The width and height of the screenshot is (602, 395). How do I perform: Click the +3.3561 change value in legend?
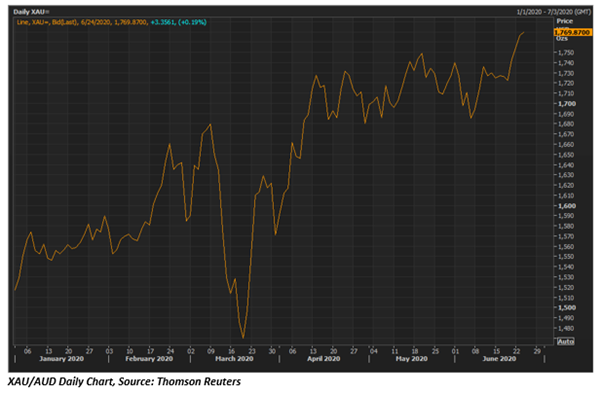163,22
